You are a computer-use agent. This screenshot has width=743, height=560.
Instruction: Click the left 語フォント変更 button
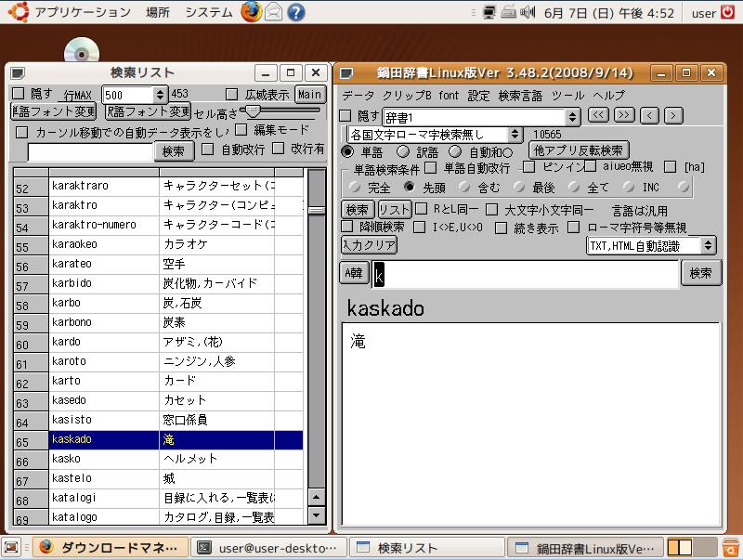(54, 111)
